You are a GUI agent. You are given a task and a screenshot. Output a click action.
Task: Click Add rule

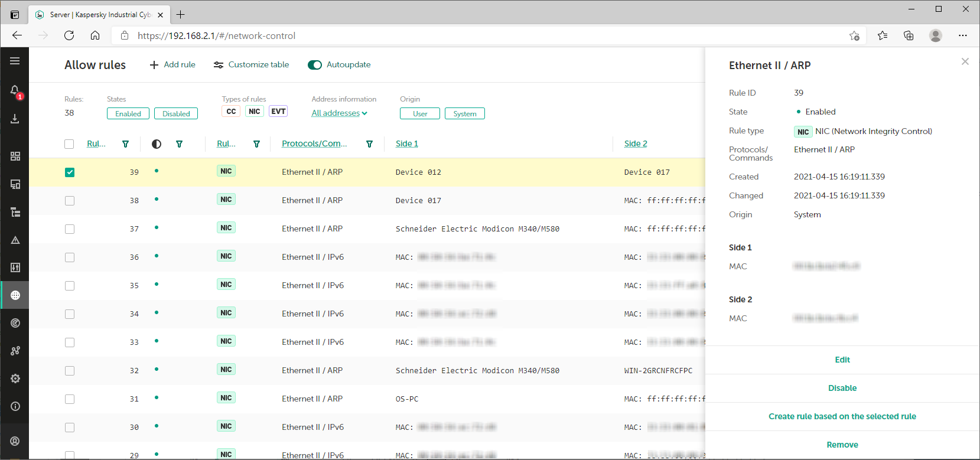[172, 65]
